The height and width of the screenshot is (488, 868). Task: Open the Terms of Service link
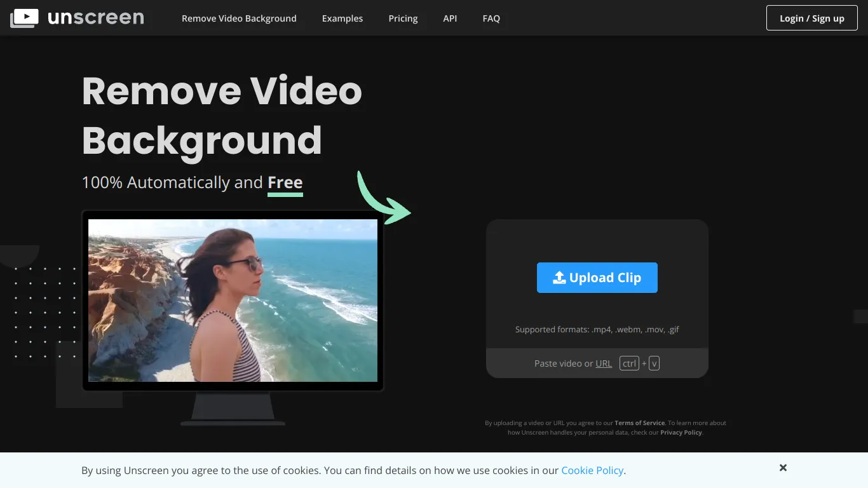639,423
